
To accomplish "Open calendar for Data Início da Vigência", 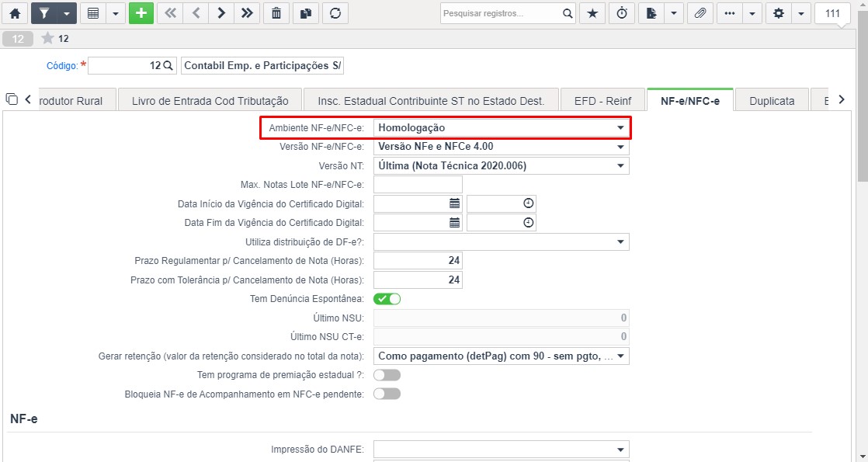I will pos(454,204).
